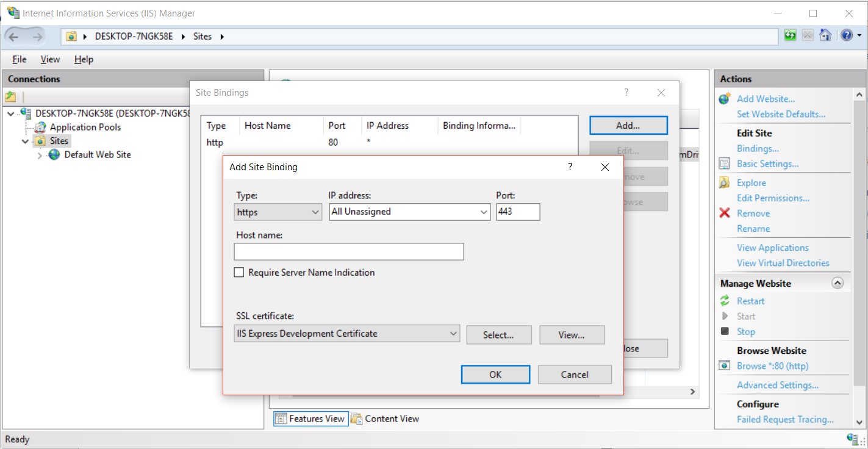Collapse the DESKTOP-7NGK58E server node

11,113
